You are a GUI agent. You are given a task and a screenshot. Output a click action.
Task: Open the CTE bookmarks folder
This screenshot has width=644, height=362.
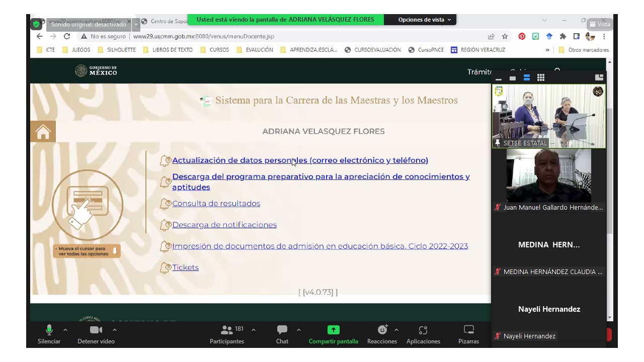point(46,50)
